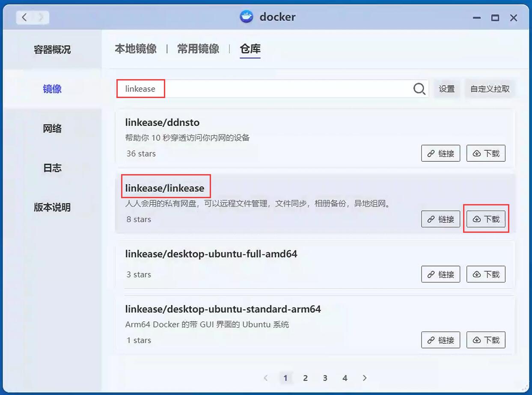Viewport: 532px width, 395px height.
Task: Open 网络 in the sidebar
Action: pyautogui.click(x=52, y=128)
